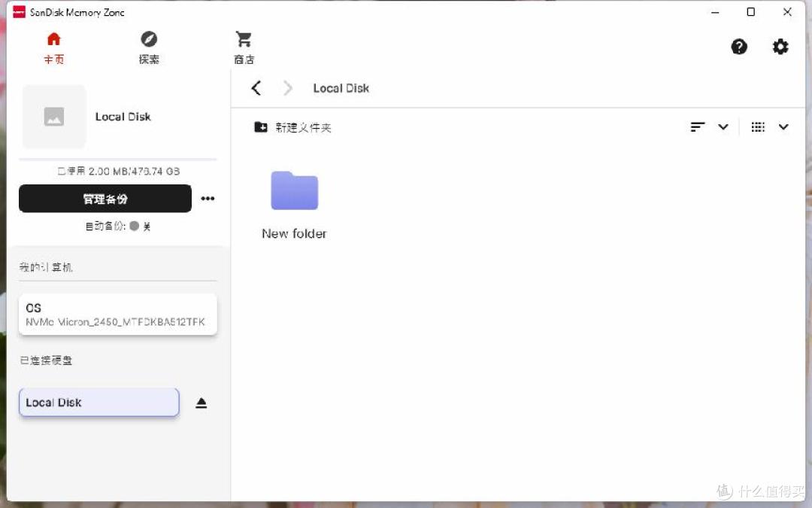Click the sort order icon
Screen dimensions: 812x508
698,127
